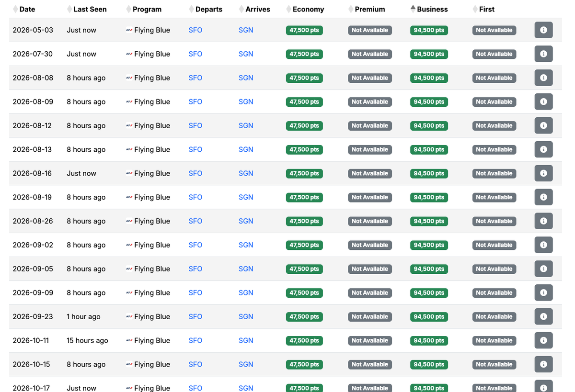Sort by First column header
Screen dimensions: 575x392
[x=486, y=9]
